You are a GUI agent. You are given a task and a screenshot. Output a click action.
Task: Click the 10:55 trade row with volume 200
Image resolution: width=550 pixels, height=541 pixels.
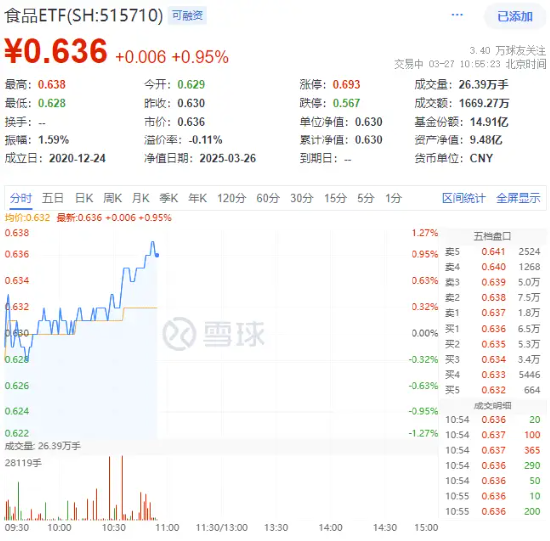coord(492,512)
